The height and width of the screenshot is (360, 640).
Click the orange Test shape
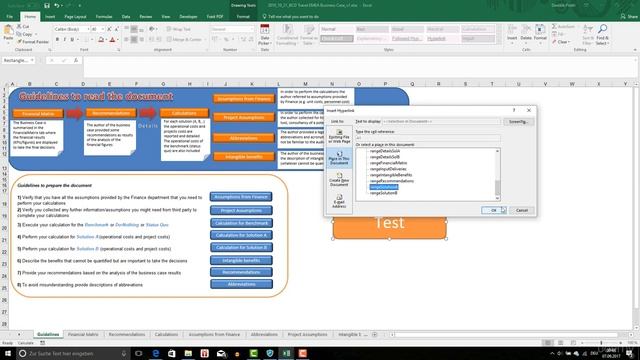click(x=389, y=227)
